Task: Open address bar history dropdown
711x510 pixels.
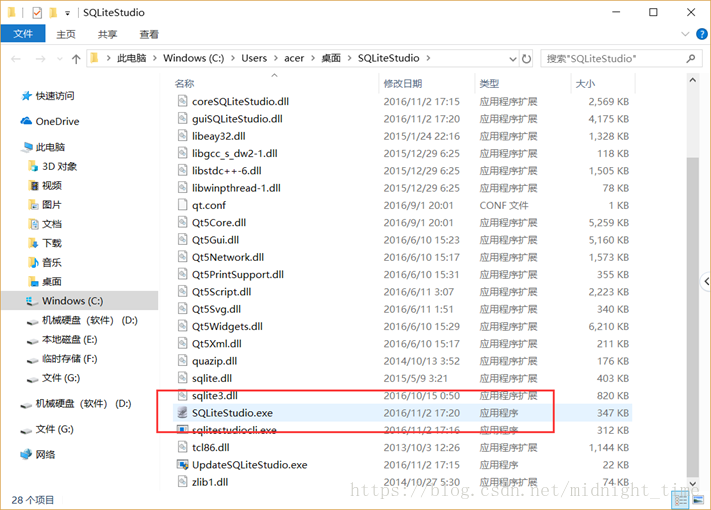Action: pos(513,59)
